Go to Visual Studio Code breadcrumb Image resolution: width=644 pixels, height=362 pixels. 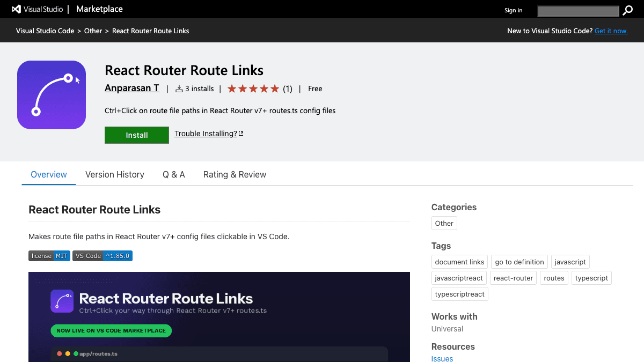coord(45,31)
